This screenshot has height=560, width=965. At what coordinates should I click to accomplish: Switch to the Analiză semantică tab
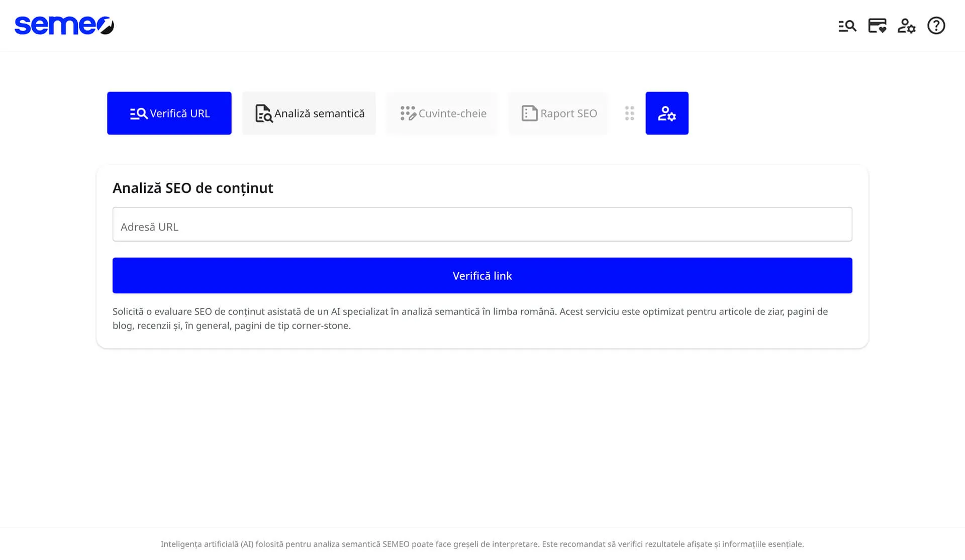point(309,113)
